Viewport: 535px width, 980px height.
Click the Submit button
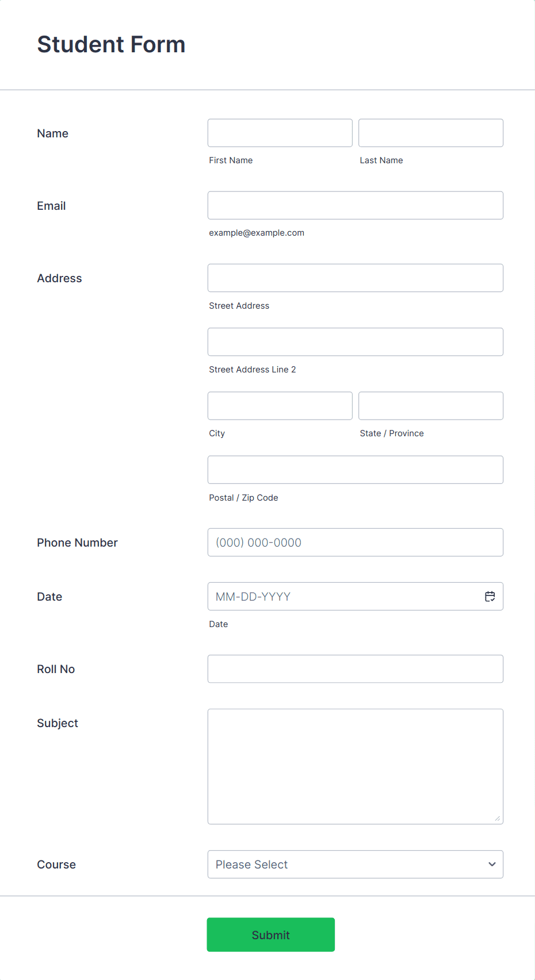(270, 935)
